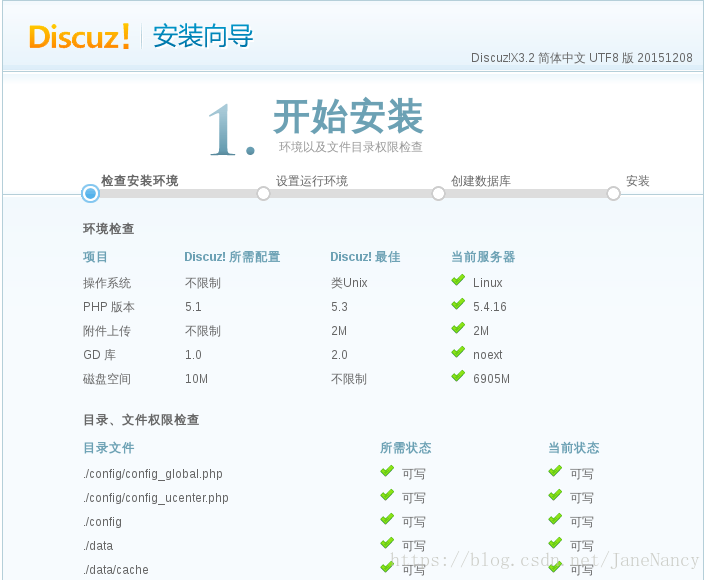Screen dimensions: 711x580
Task: Click the 开始安装 heading
Action: tap(348, 117)
